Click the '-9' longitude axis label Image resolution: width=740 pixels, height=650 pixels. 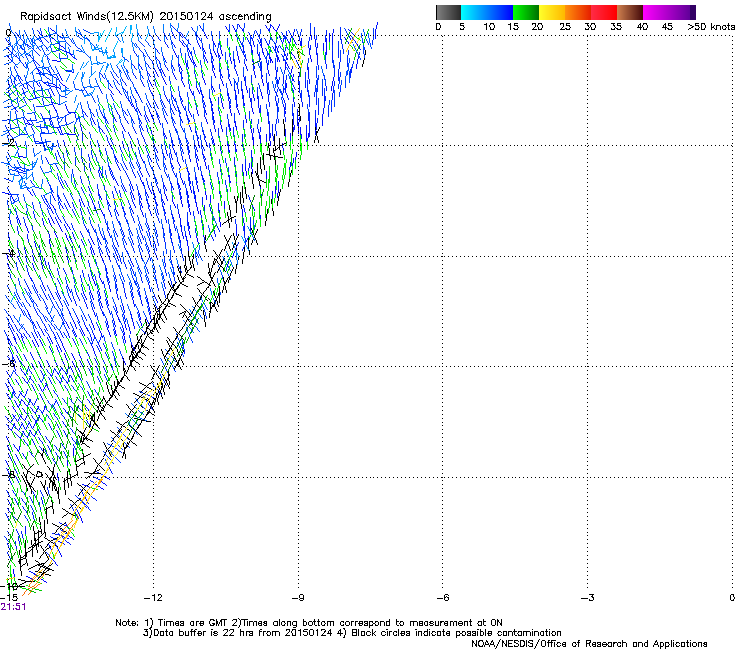click(298, 598)
